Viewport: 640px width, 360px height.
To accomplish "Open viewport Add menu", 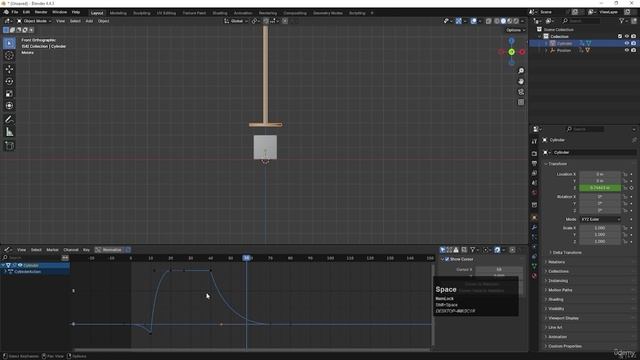I will point(89,21).
